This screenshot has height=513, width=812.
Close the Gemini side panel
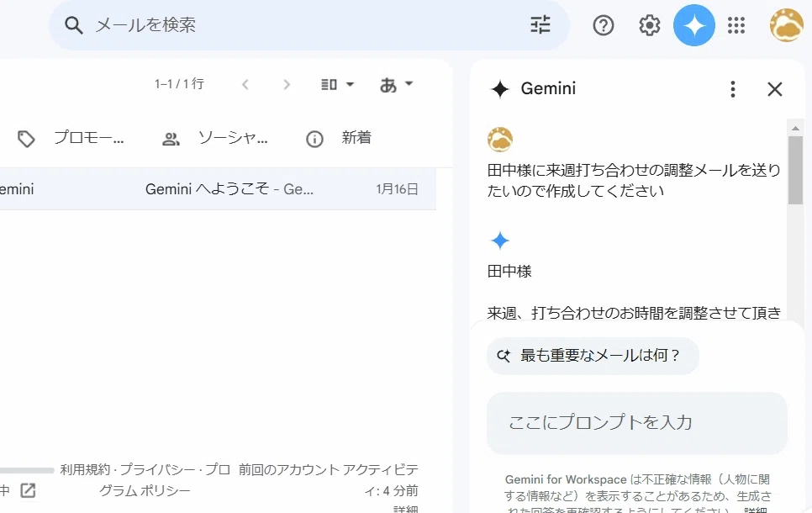(x=775, y=89)
